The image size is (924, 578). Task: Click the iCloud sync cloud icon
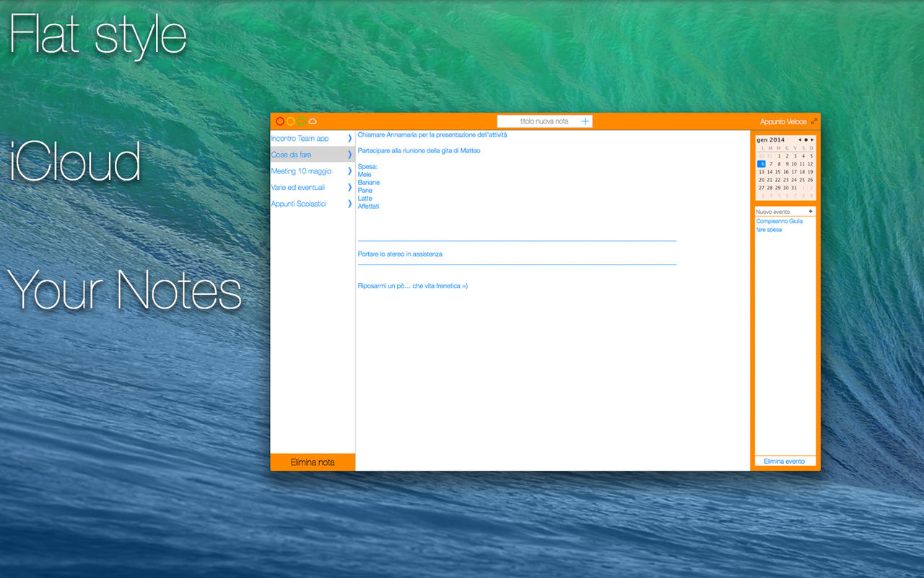tap(313, 121)
